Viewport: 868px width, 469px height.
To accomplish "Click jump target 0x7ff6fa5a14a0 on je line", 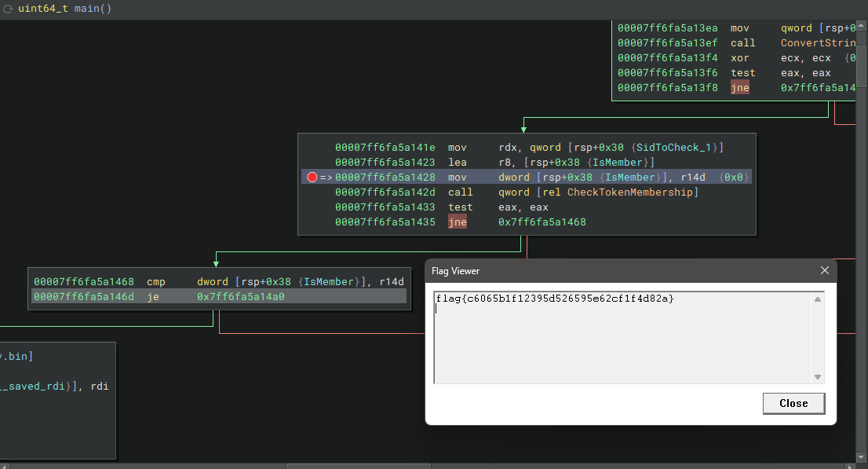I will click(x=240, y=296).
